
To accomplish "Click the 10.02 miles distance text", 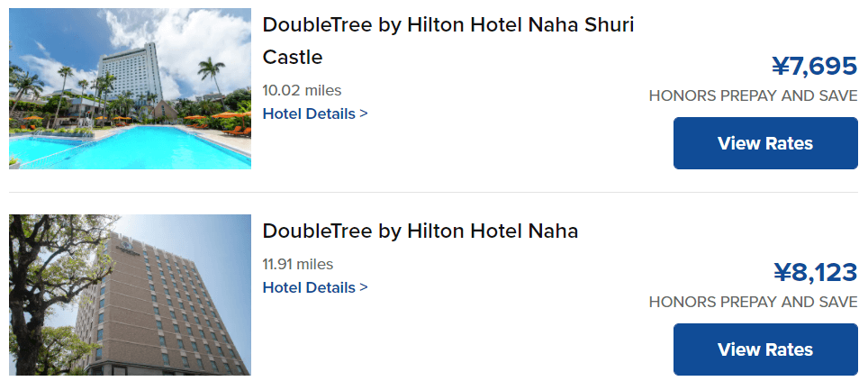I will point(302,90).
